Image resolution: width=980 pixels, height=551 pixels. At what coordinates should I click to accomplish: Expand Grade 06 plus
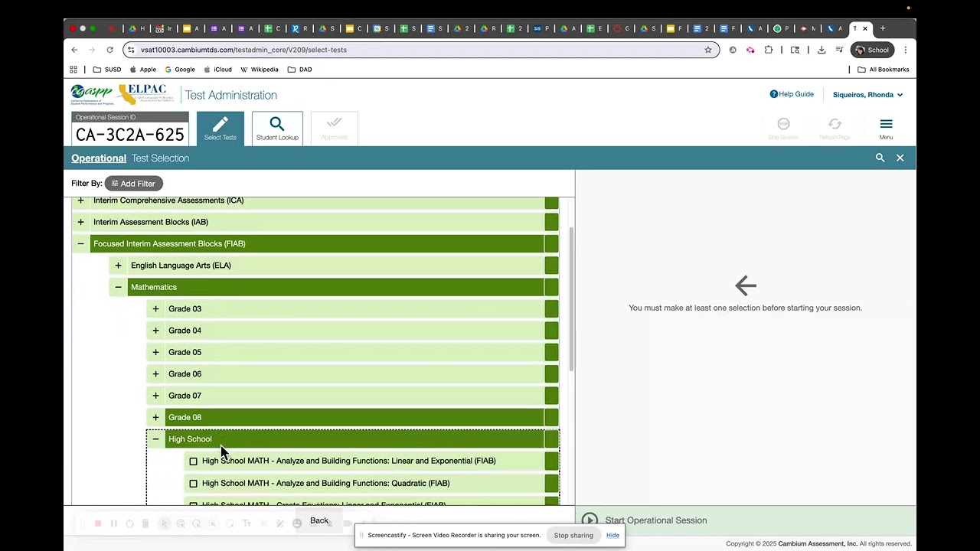[155, 374]
